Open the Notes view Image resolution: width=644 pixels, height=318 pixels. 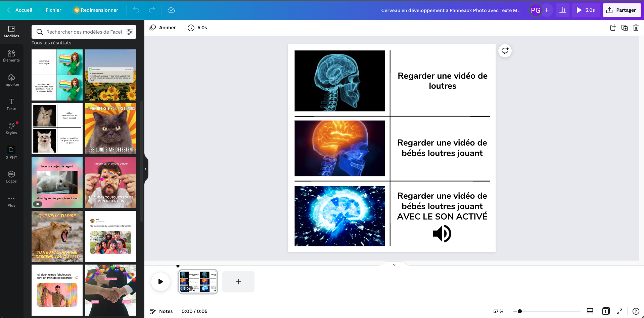161,311
